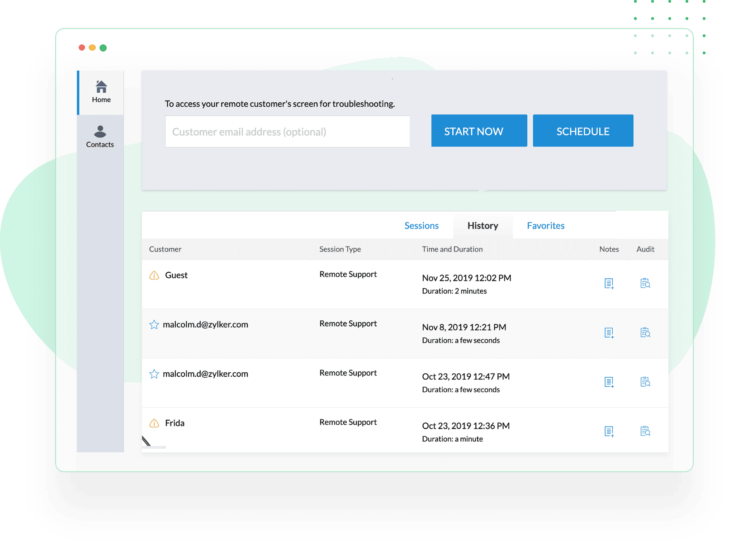Click the warning icon beside Frida
This screenshot has height=560, width=743.
154,423
